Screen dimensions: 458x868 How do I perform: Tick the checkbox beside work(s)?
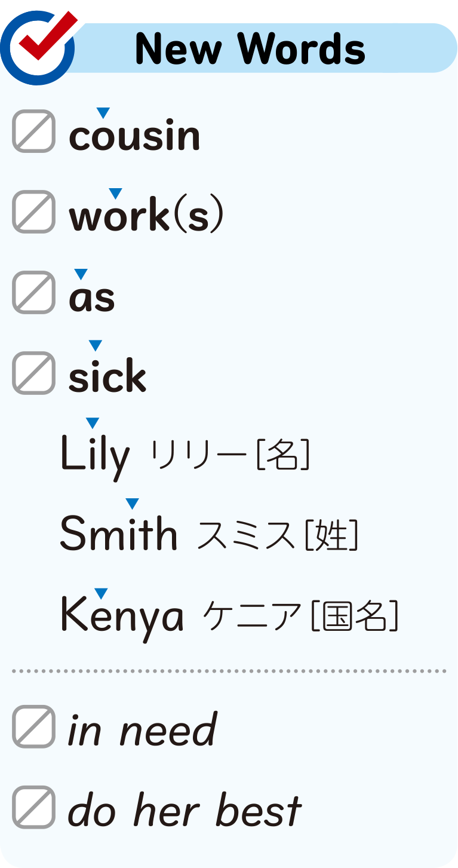pyautogui.click(x=34, y=211)
